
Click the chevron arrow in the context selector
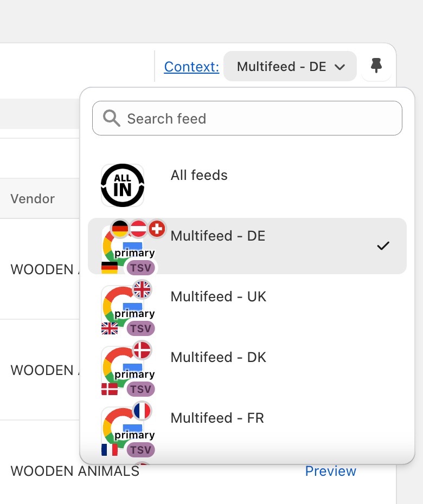pos(340,67)
